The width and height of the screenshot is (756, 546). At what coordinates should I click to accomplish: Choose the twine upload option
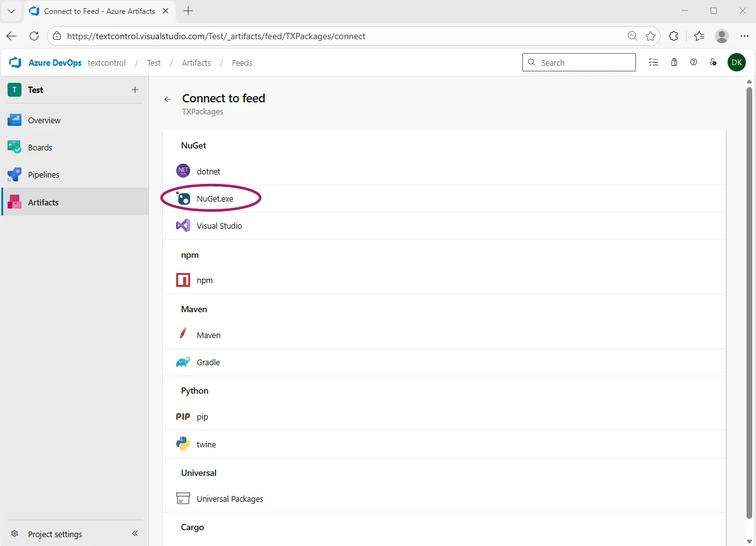[206, 444]
